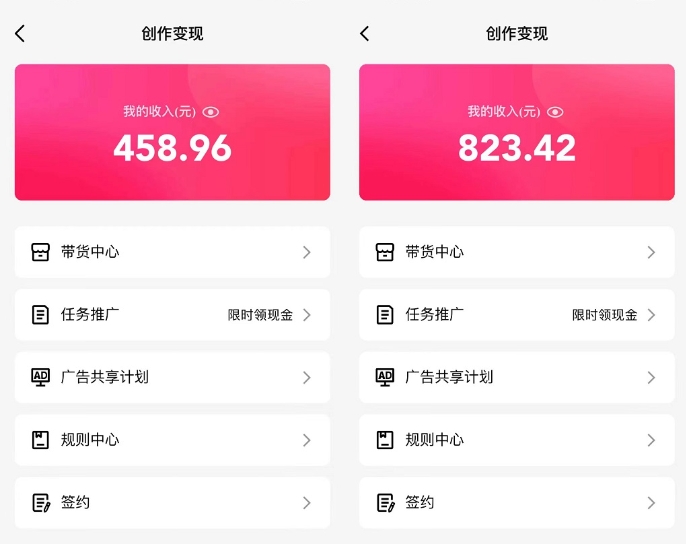Screen dimensions: 686x544
Task: Expand the 规则中心 chevron on the 458.96 screen
Action: click(x=307, y=440)
